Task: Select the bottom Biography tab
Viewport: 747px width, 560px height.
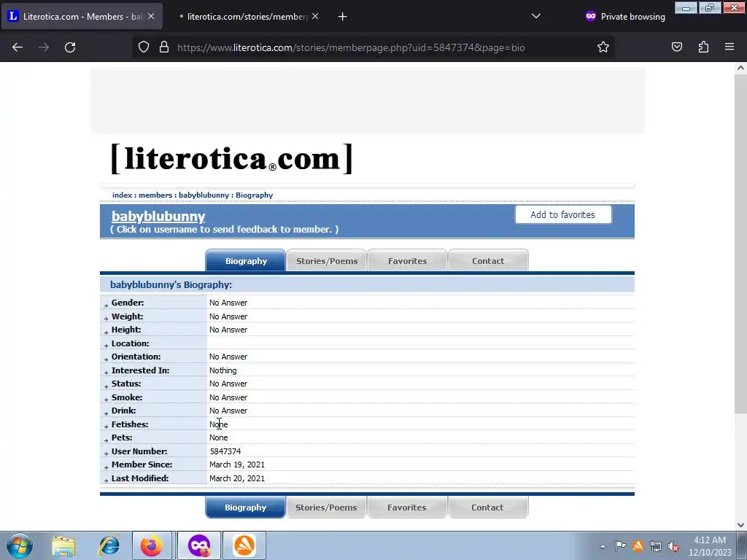Action: (x=245, y=507)
